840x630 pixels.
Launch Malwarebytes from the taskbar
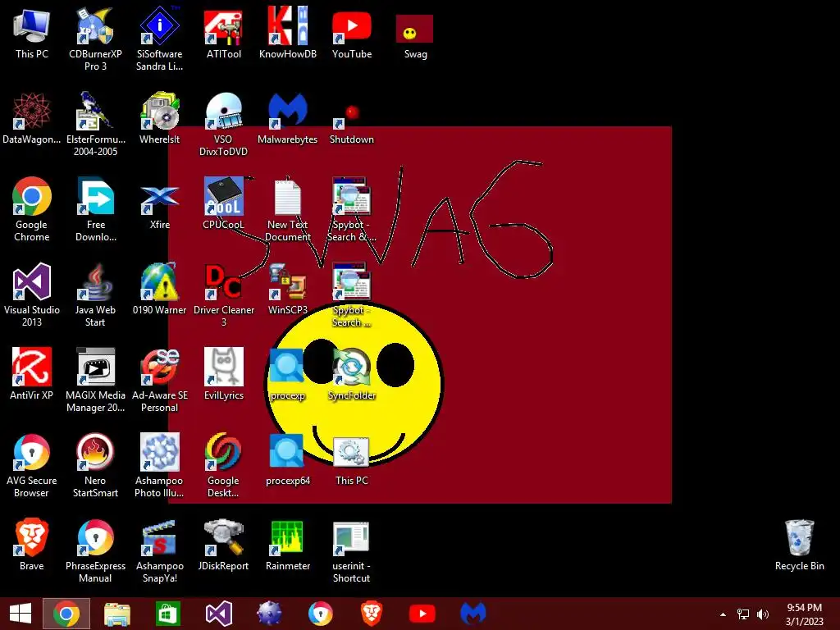point(473,614)
